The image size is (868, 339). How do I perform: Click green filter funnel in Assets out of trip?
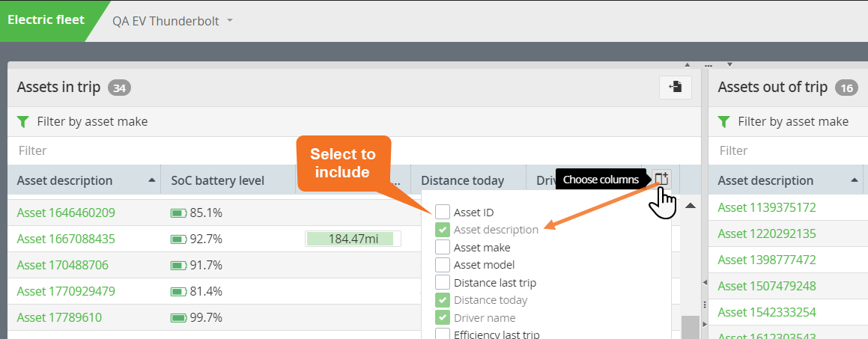pyautogui.click(x=724, y=121)
